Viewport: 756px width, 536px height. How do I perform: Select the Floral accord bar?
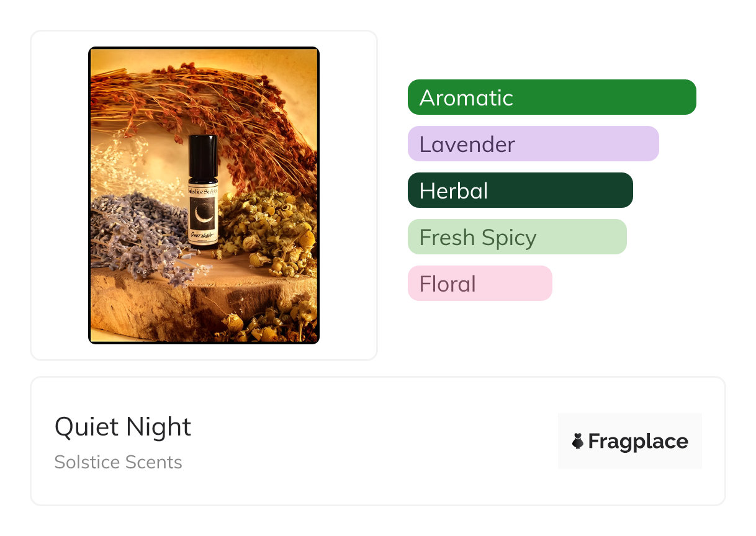pyautogui.click(x=479, y=284)
